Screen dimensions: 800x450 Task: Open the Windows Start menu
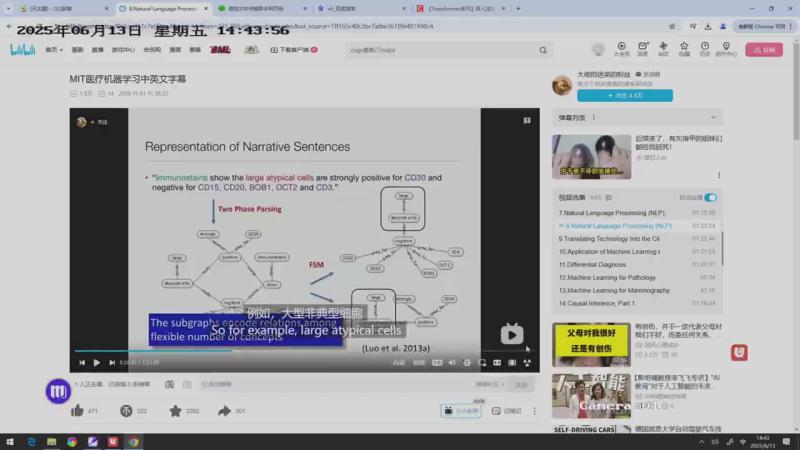pyautogui.click(x=10, y=442)
